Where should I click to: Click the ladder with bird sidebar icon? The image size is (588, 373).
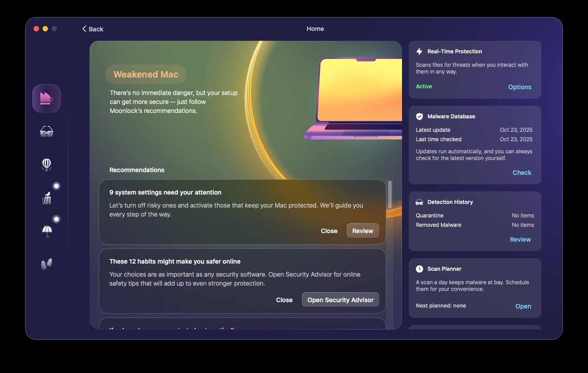47,198
